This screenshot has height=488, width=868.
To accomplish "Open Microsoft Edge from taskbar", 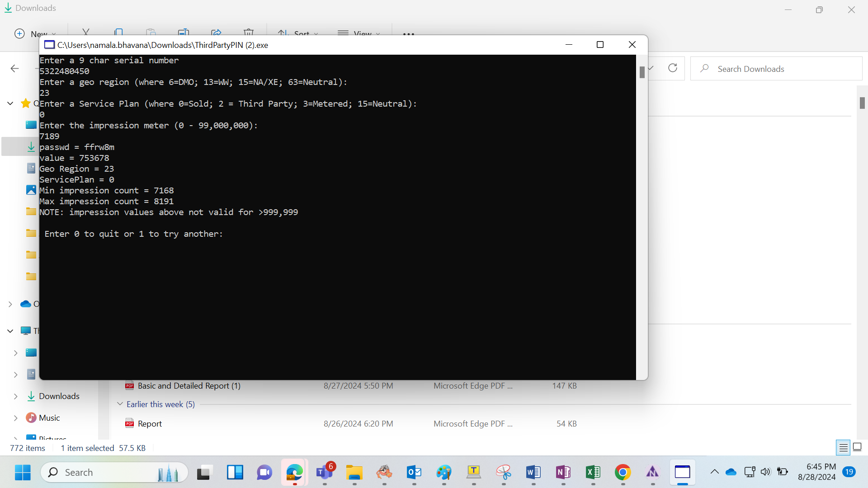I will pyautogui.click(x=294, y=473).
